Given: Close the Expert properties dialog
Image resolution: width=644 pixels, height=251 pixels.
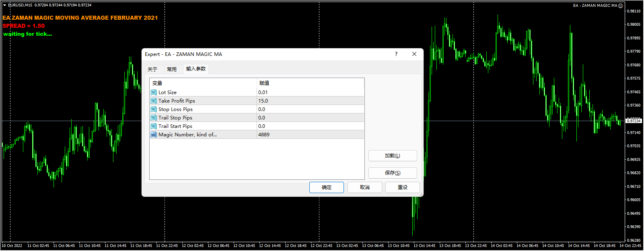Looking at the screenshot, I should (x=414, y=54).
